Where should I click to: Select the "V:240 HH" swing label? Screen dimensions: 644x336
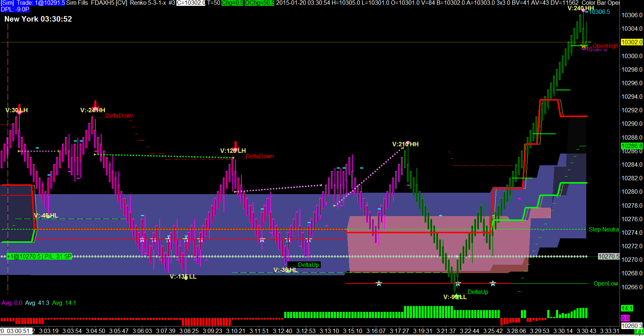[x=581, y=8]
